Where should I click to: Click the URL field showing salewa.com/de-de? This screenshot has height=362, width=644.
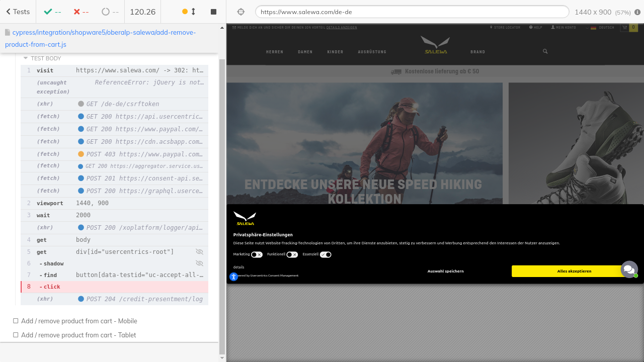[x=412, y=12]
